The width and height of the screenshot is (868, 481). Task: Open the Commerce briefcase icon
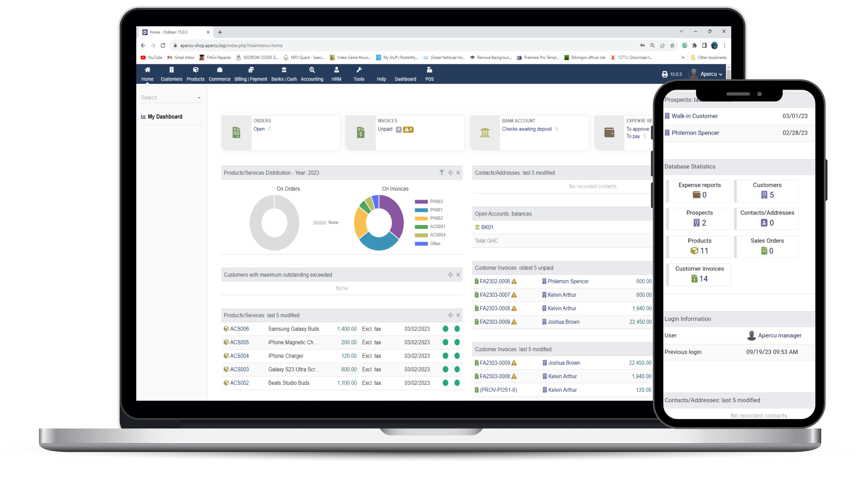click(x=220, y=70)
